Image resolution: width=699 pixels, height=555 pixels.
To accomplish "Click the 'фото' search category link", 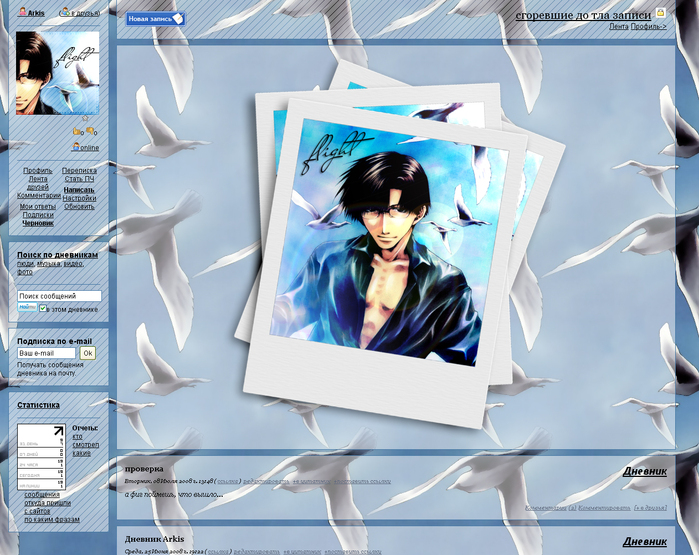I will click(25, 272).
